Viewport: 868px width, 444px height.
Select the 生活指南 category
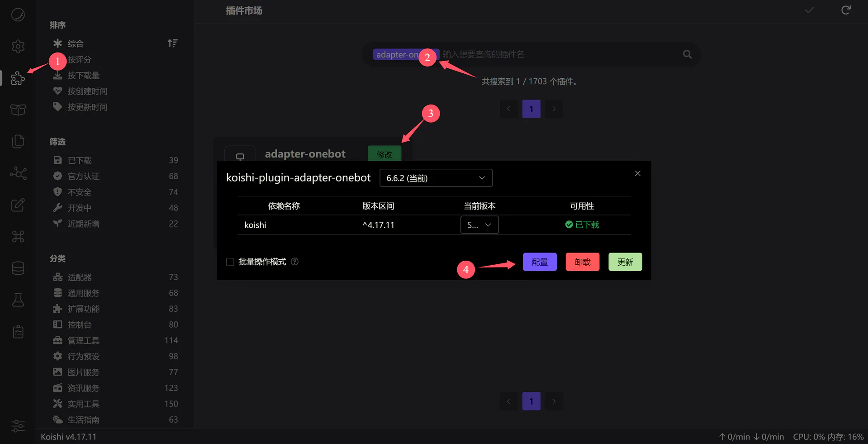pos(115,420)
